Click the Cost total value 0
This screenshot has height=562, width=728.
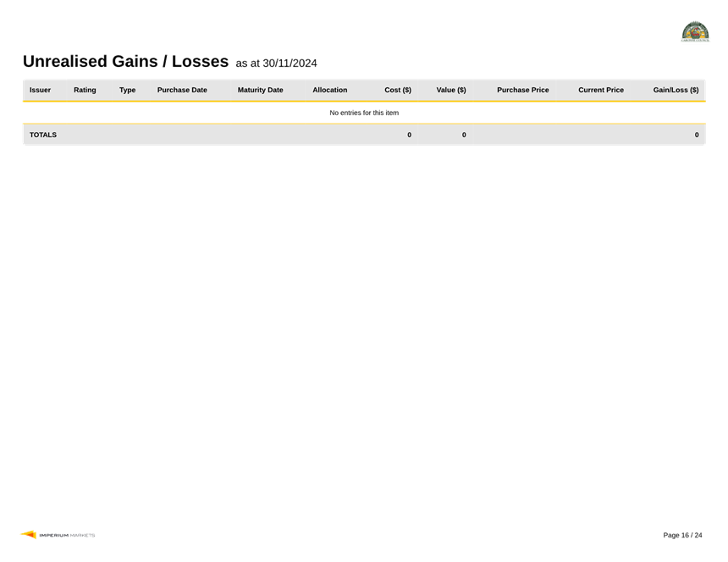click(410, 135)
